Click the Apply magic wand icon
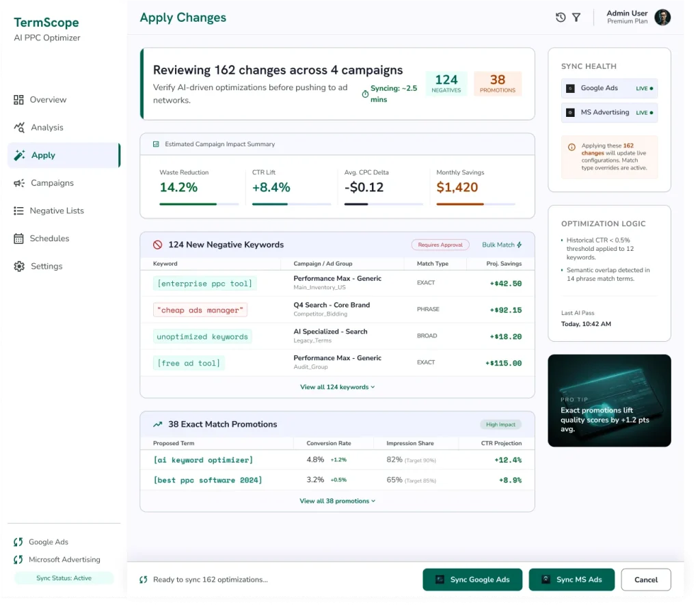 point(20,155)
